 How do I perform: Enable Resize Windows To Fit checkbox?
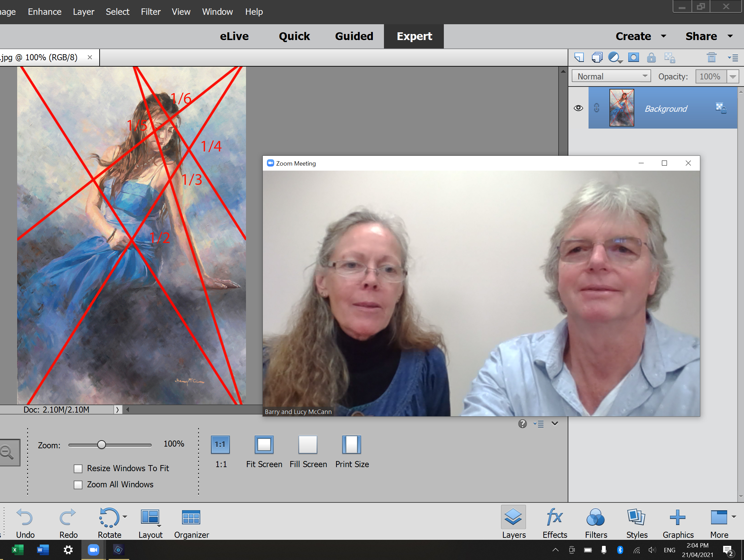pyautogui.click(x=78, y=468)
